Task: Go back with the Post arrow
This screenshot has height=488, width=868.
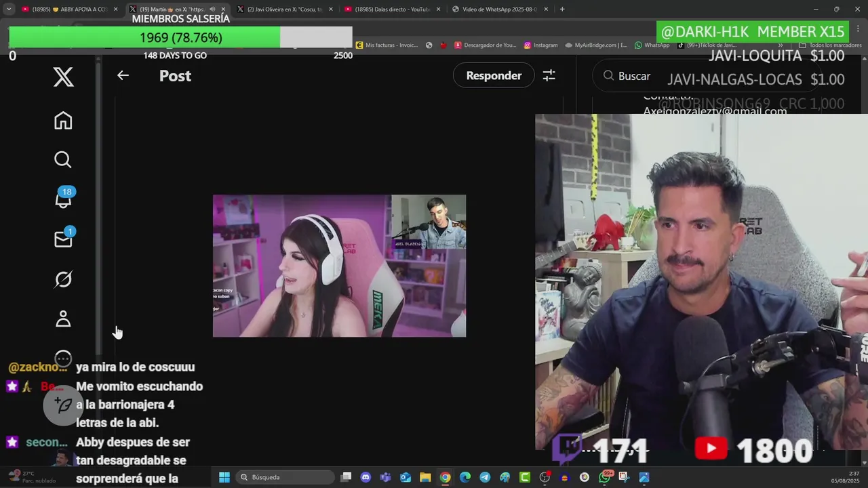Action: tap(123, 76)
